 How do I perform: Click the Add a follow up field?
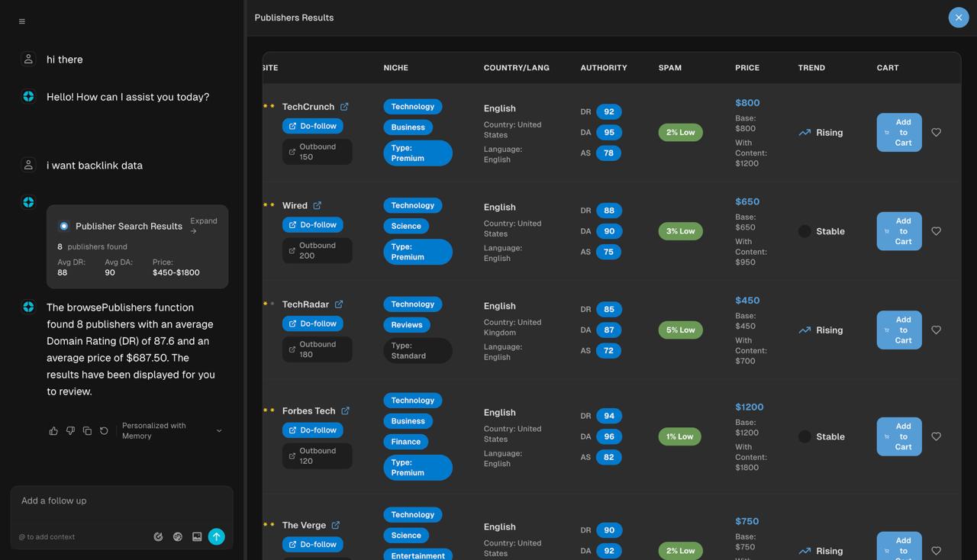[121, 501]
